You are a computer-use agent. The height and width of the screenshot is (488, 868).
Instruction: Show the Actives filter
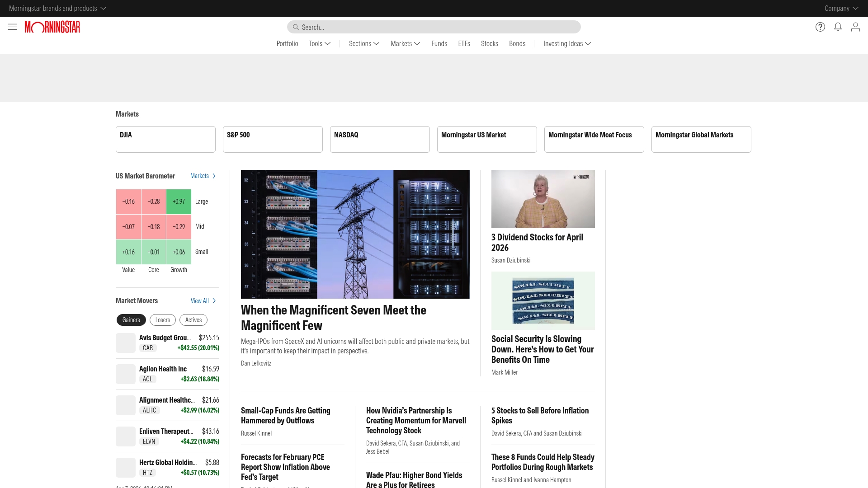(x=193, y=319)
